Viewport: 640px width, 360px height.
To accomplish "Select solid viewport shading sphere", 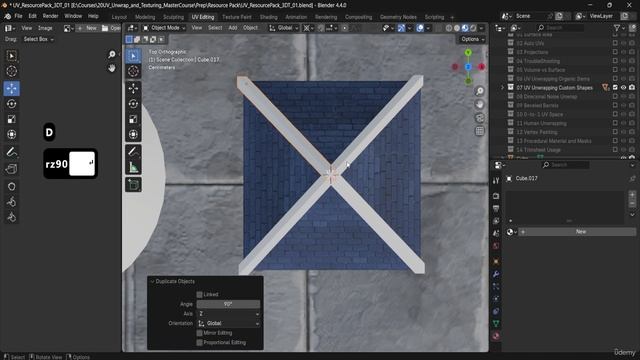I will click(x=457, y=28).
